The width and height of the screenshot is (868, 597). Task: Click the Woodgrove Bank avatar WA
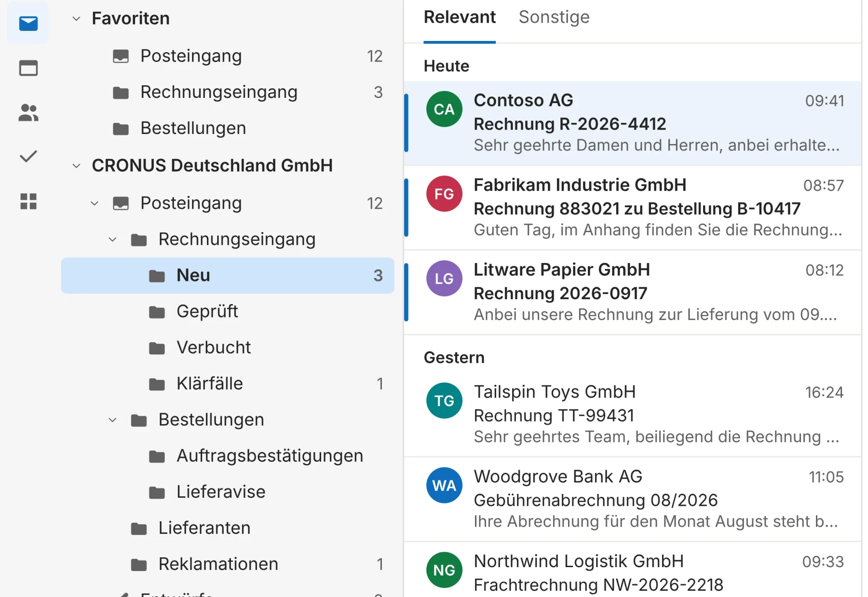pos(444,485)
